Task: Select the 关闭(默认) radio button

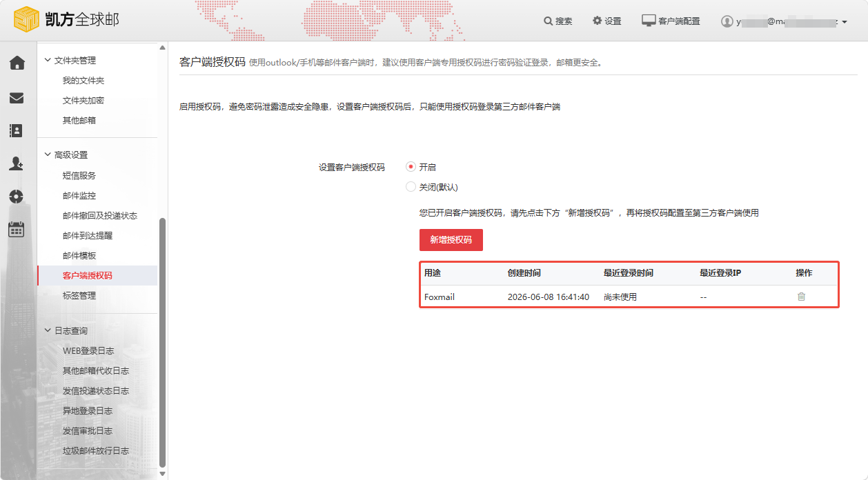Action: coord(411,187)
